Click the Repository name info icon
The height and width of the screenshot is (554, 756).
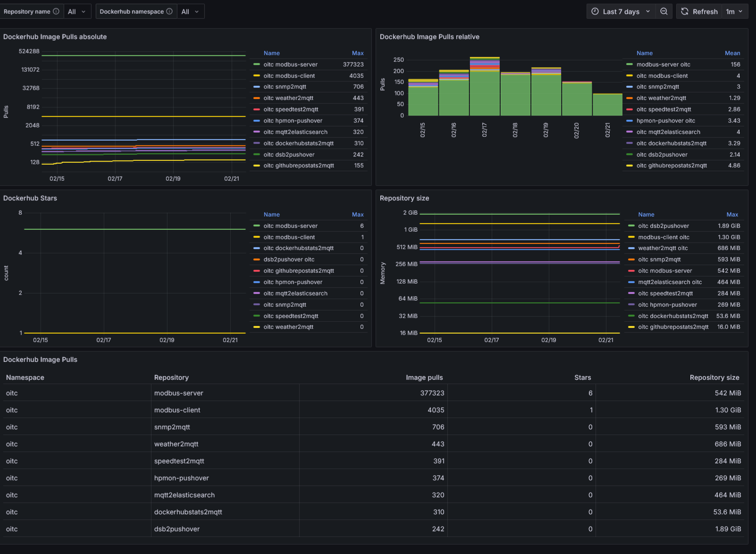coord(56,11)
